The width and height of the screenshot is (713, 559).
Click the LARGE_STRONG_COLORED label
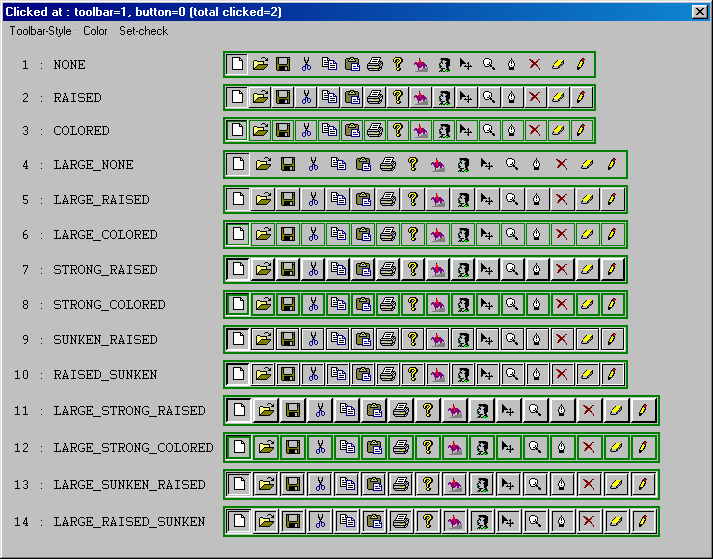tap(133, 448)
